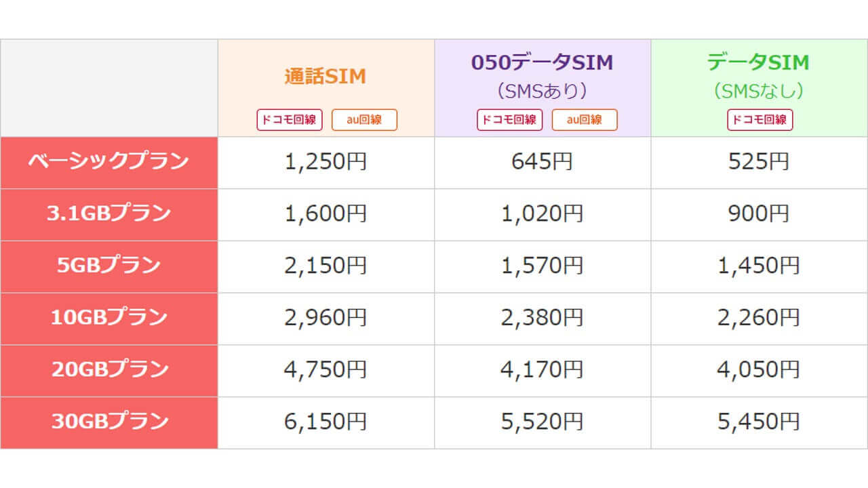Click the 645円 price cell
This screenshot has width=868, height=488.
pos(542,162)
